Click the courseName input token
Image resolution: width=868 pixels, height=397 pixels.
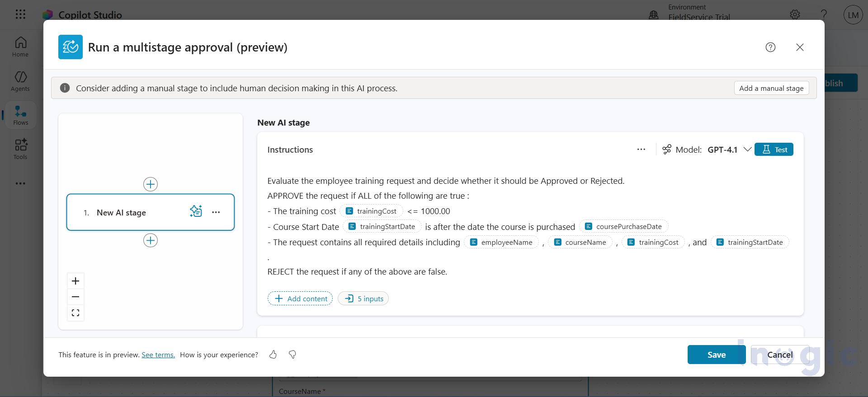(x=580, y=242)
